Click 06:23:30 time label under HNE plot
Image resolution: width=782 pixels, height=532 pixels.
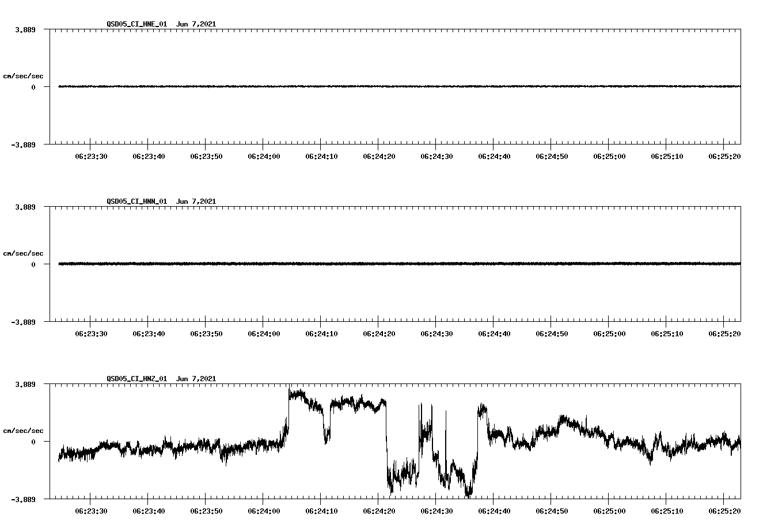91,157
